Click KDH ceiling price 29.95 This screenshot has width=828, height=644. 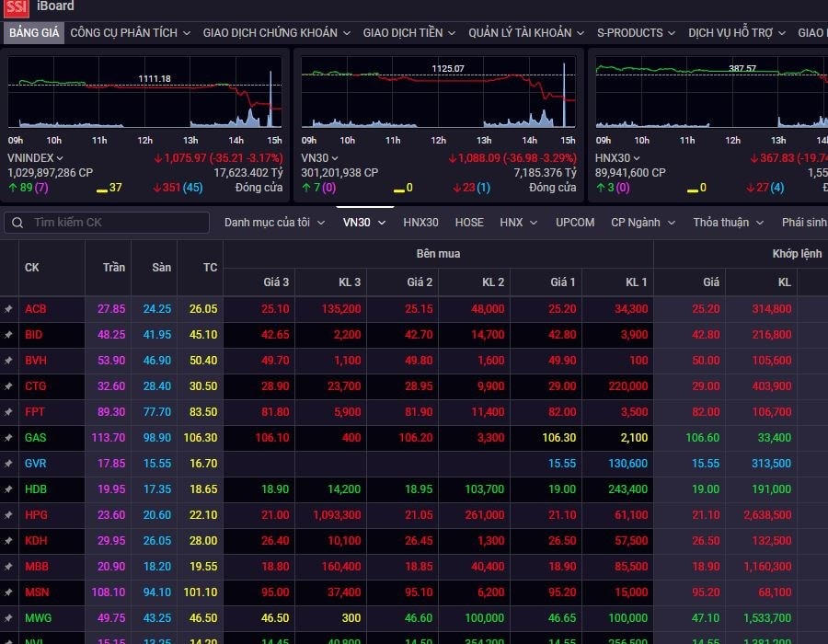(x=111, y=541)
